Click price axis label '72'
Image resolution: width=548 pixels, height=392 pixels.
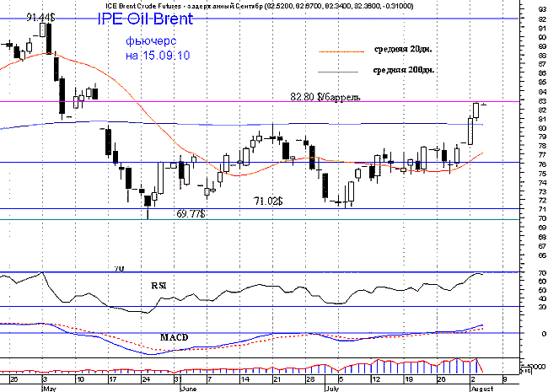click(542, 200)
